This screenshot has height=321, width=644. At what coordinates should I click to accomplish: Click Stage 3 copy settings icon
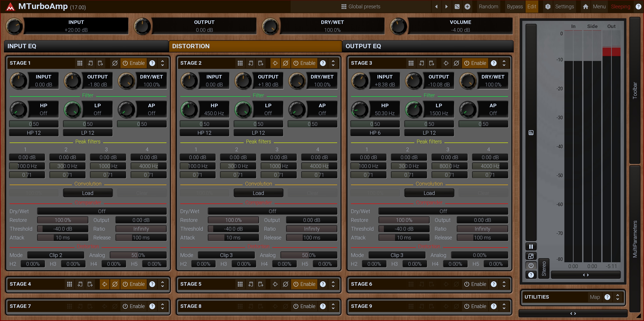(421, 63)
